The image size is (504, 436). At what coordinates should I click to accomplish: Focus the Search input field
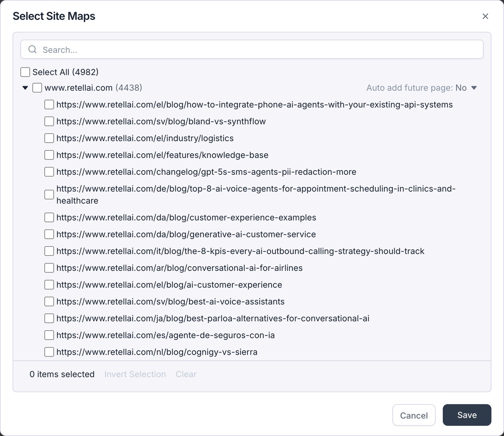click(x=252, y=49)
